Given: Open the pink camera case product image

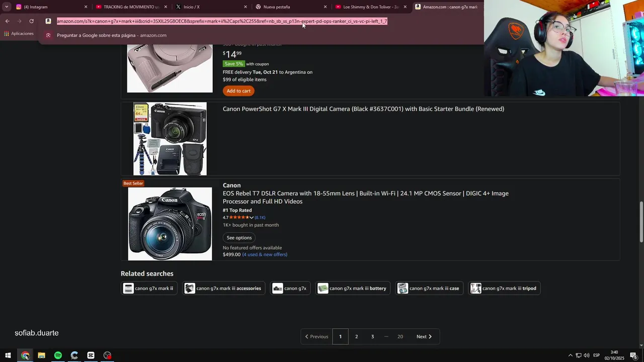Looking at the screenshot, I should click(170, 68).
